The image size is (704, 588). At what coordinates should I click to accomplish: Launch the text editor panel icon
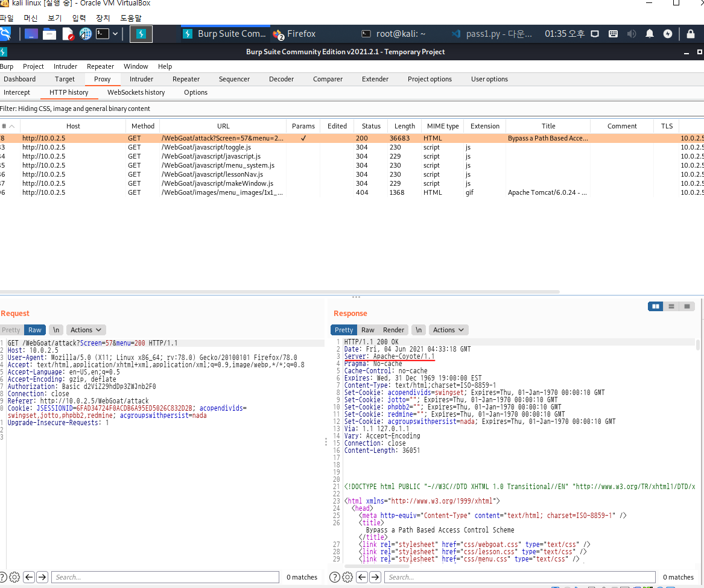[68, 34]
